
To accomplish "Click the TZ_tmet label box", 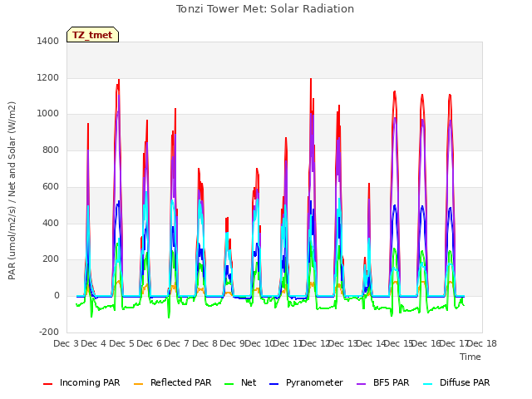I will coord(92,35).
